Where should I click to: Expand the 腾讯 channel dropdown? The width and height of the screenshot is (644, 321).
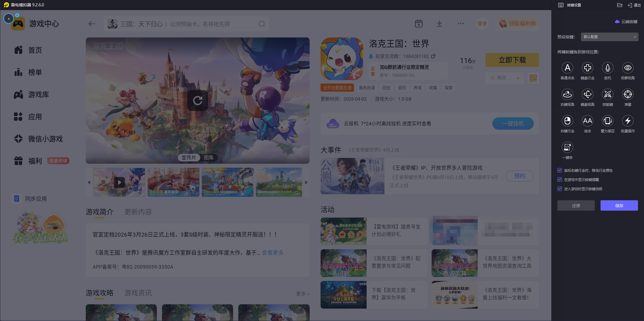tap(505, 78)
